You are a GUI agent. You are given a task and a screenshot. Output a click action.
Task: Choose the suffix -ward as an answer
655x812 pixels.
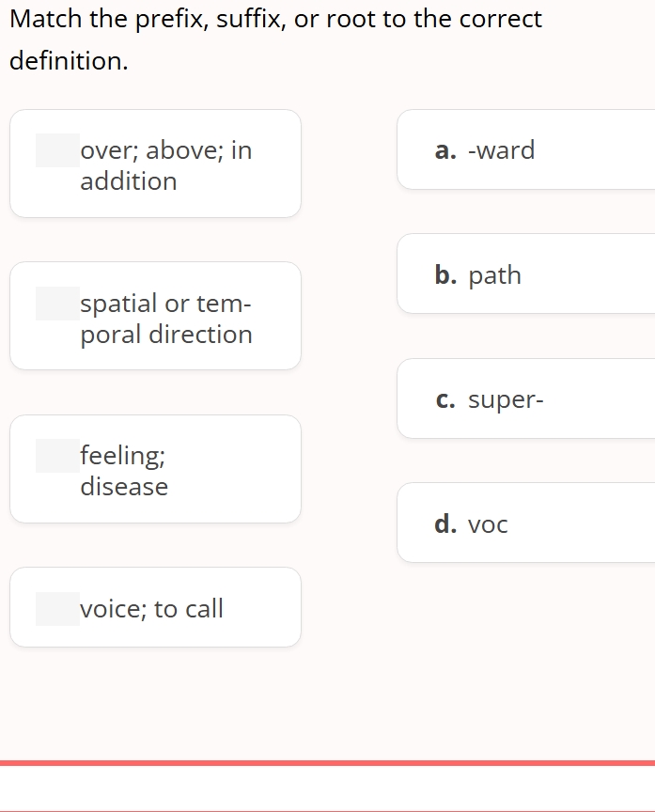pos(526,150)
